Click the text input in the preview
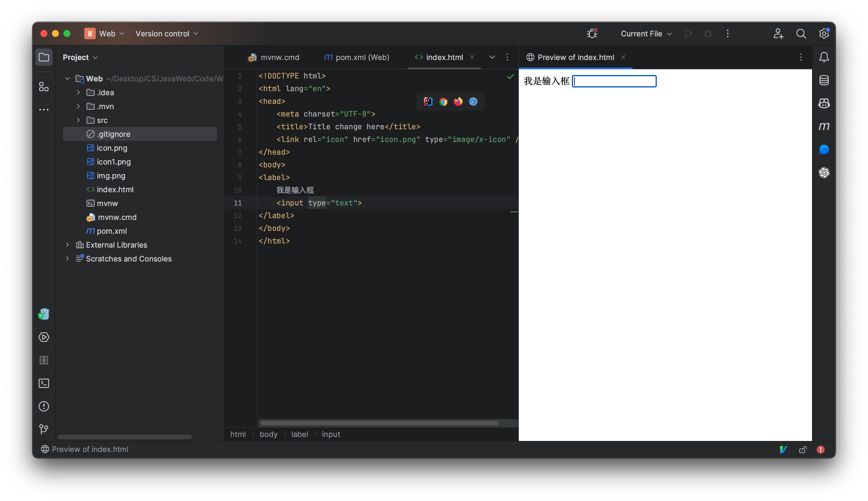Screen dimensions: 868x501 pos(614,81)
